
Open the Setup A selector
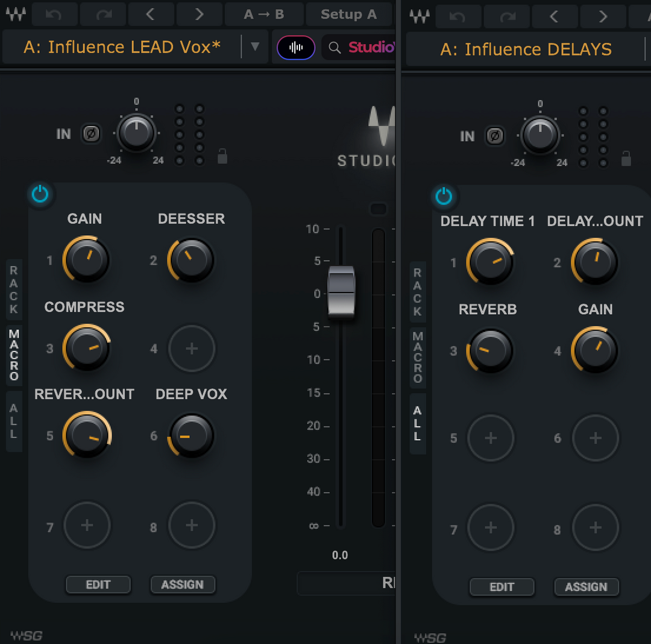pyautogui.click(x=349, y=14)
